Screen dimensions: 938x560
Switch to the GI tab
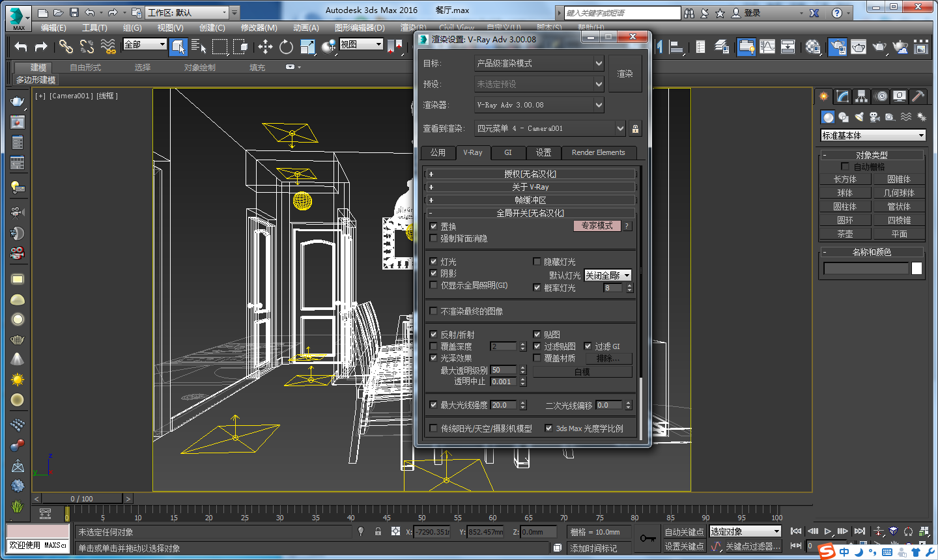click(x=508, y=152)
